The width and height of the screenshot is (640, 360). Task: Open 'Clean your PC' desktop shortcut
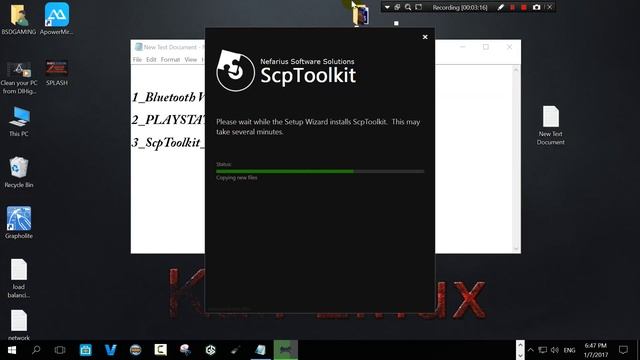pyautogui.click(x=19, y=78)
